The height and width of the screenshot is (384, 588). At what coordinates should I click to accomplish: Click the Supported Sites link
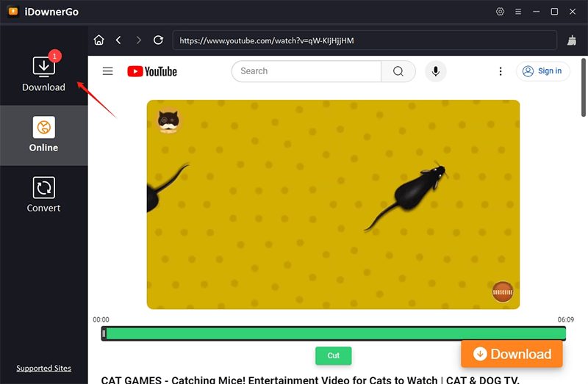click(43, 369)
